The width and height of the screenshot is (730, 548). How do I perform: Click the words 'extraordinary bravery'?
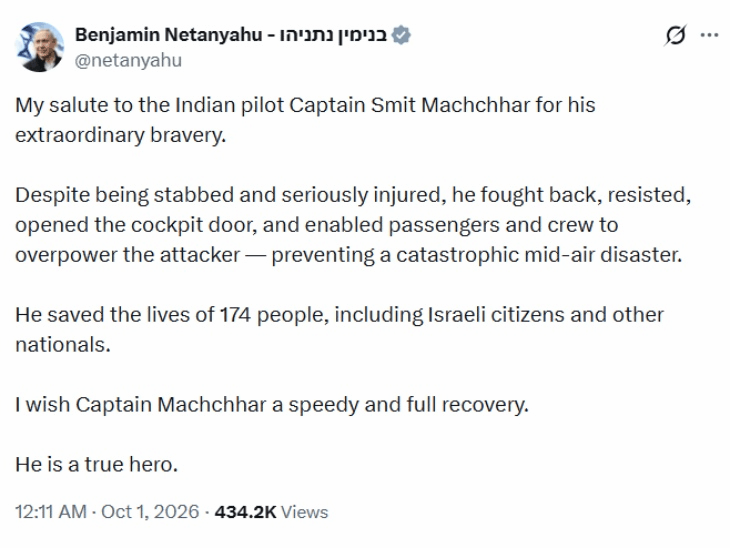click(120, 135)
